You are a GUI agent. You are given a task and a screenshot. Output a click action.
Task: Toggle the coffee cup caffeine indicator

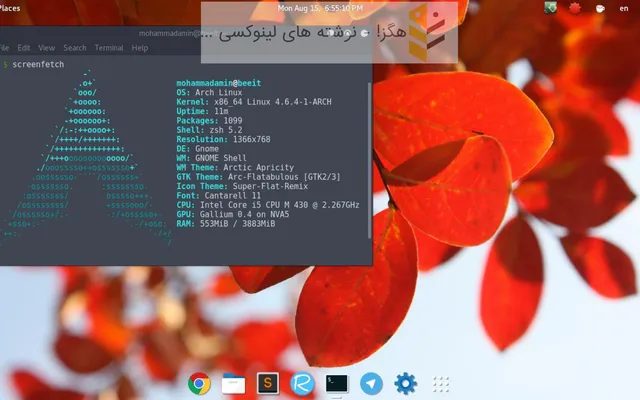(600, 8)
